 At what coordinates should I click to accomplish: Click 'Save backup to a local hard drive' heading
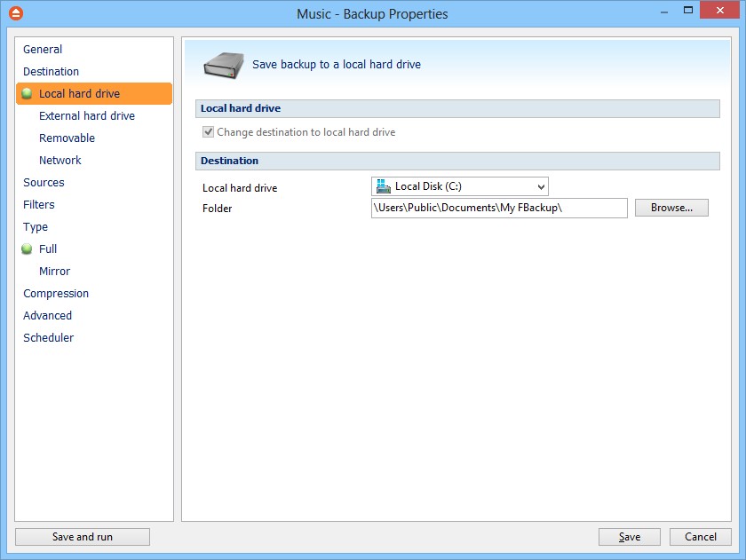(x=337, y=64)
